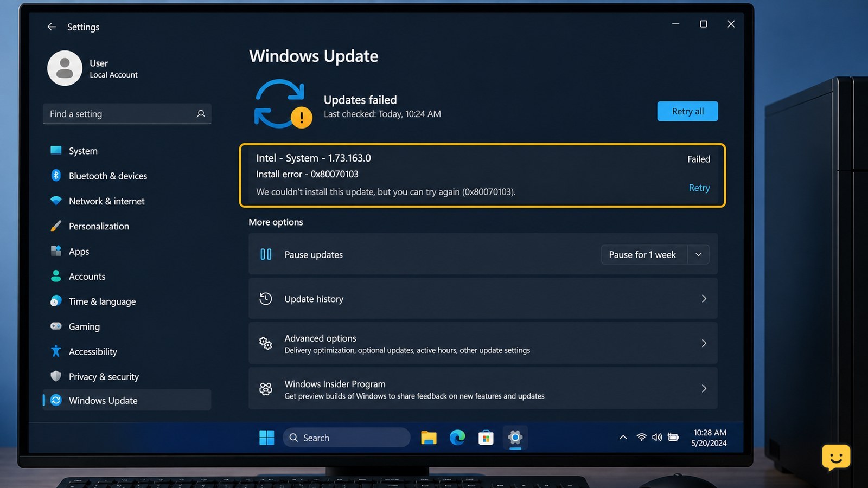Click the 'More options' heading
The image size is (868, 488).
(276, 222)
